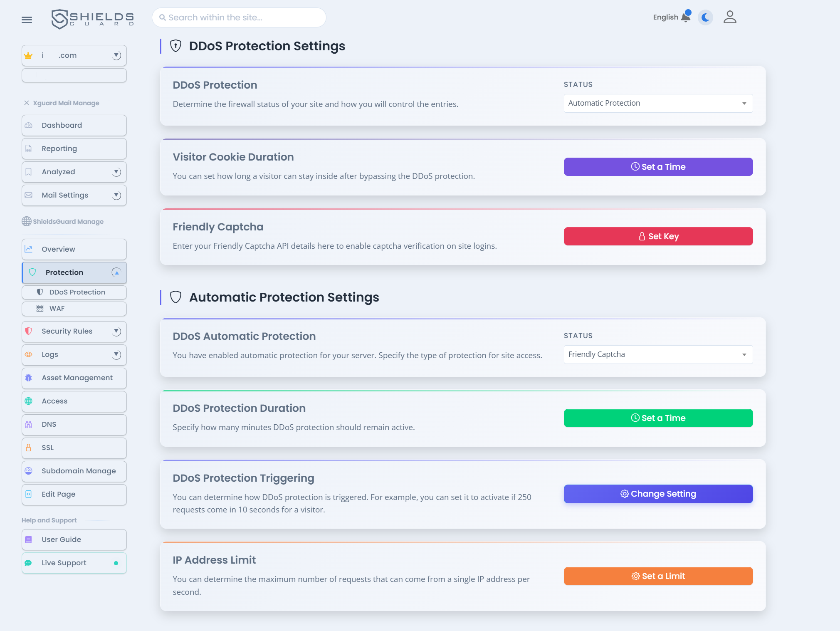Image resolution: width=840 pixels, height=631 pixels.
Task: Close Xguard Mail Manage section X icon
Action: [27, 103]
